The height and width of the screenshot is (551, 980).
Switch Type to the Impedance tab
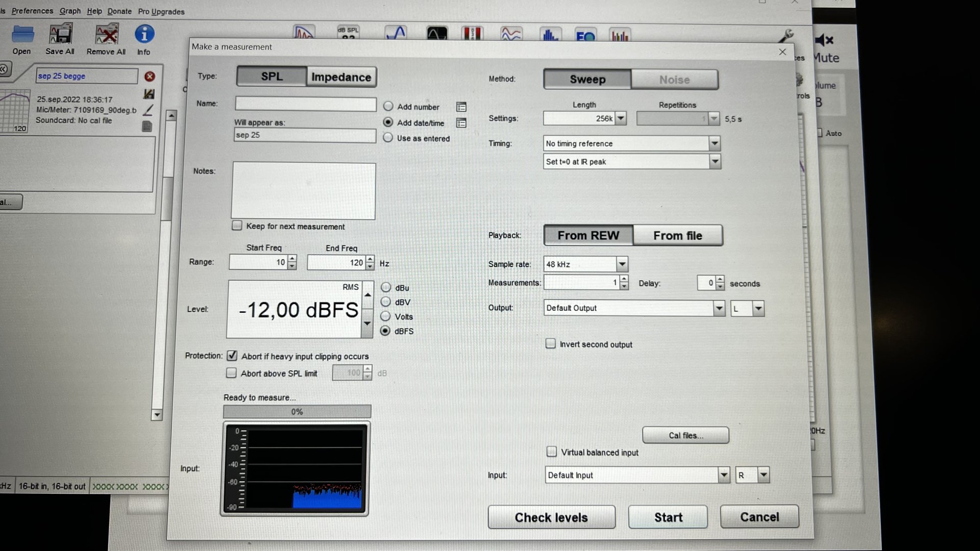tap(341, 77)
